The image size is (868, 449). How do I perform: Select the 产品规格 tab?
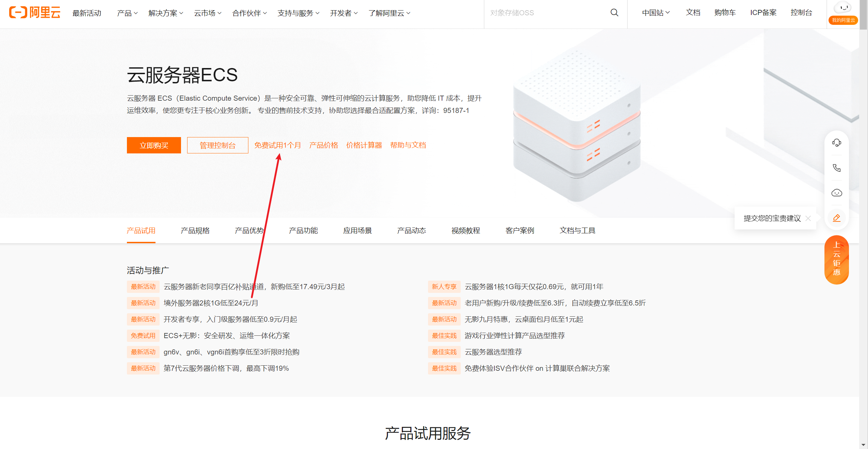point(195,231)
